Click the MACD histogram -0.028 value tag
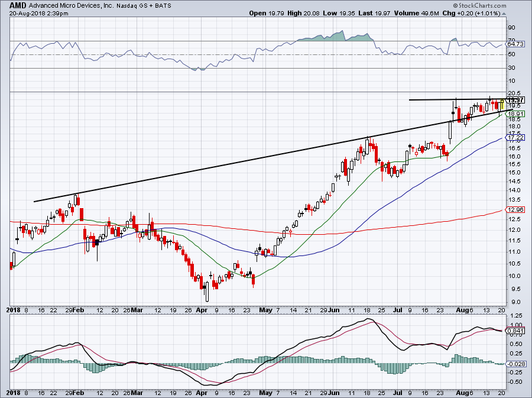The height and width of the screenshot is (398, 532). click(515, 364)
